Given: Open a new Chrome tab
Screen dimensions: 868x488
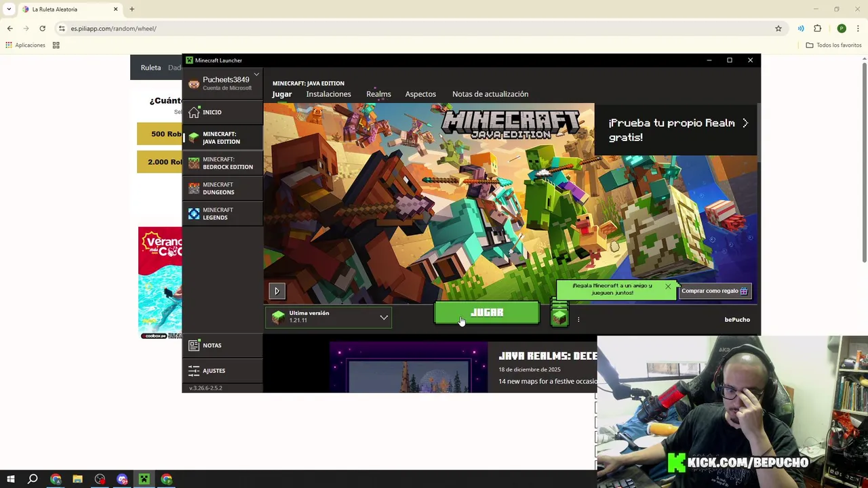Looking at the screenshot, I should [x=132, y=9].
